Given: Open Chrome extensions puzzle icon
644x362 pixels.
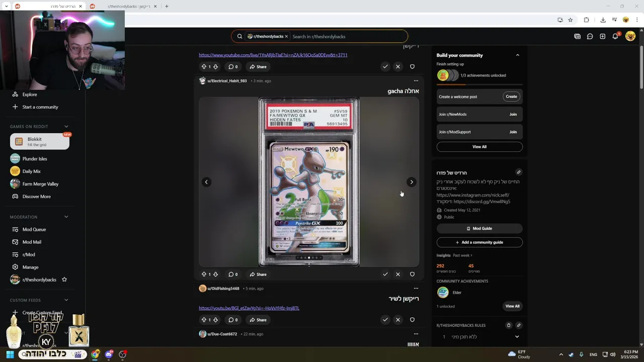Looking at the screenshot, I should 586,20.
